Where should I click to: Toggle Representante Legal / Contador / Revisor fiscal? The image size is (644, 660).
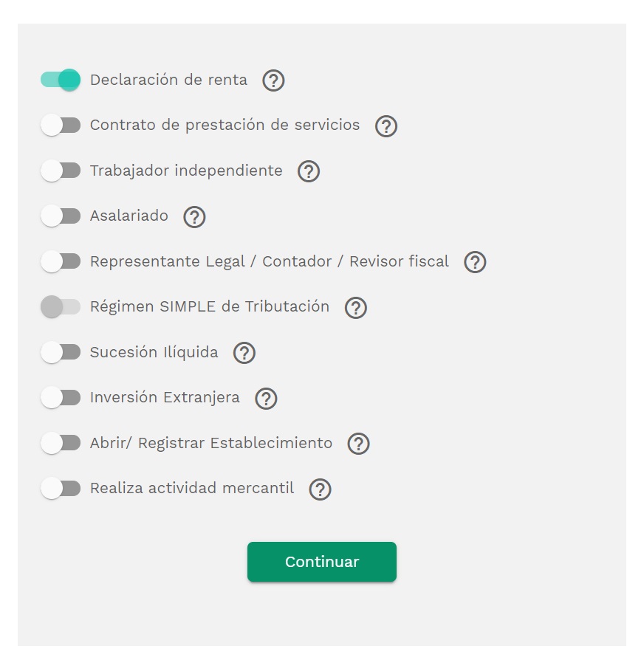click(x=61, y=261)
